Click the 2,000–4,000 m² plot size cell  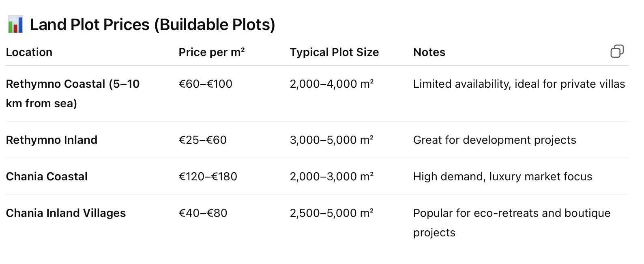click(331, 84)
